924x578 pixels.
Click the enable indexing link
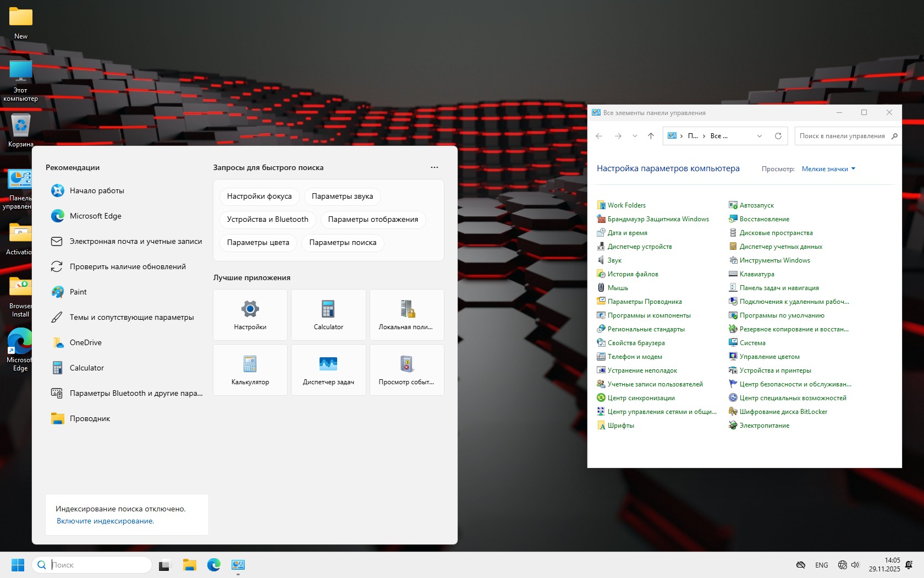[105, 521]
